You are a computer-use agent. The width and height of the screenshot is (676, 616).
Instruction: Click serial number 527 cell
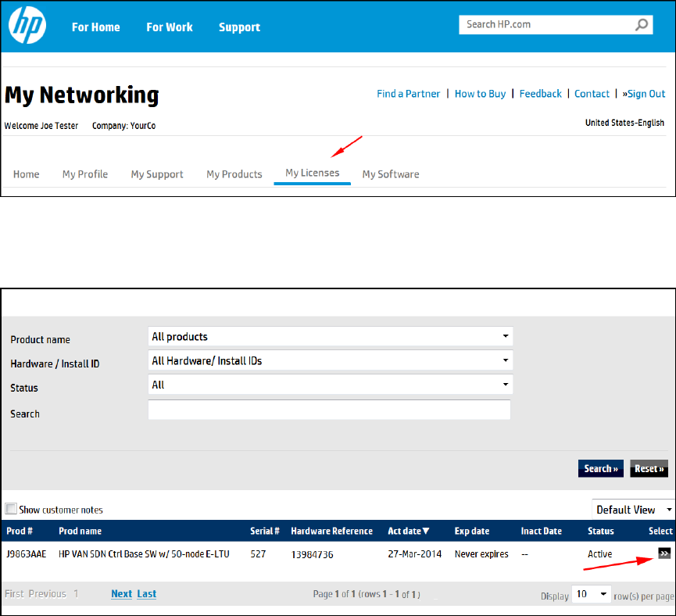click(258, 554)
